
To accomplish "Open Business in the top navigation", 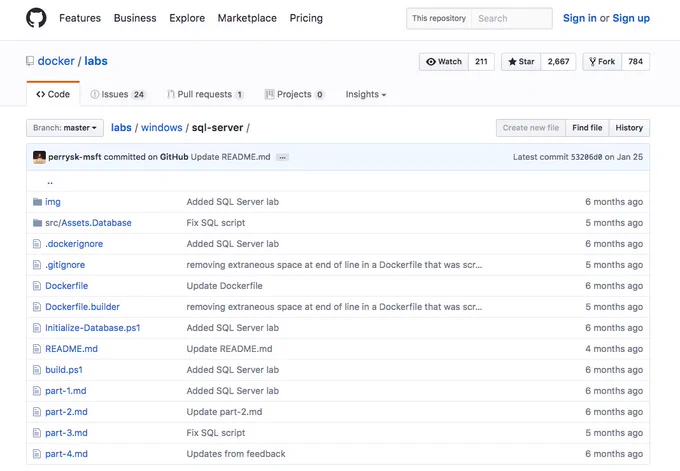I will (x=135, y=18).
